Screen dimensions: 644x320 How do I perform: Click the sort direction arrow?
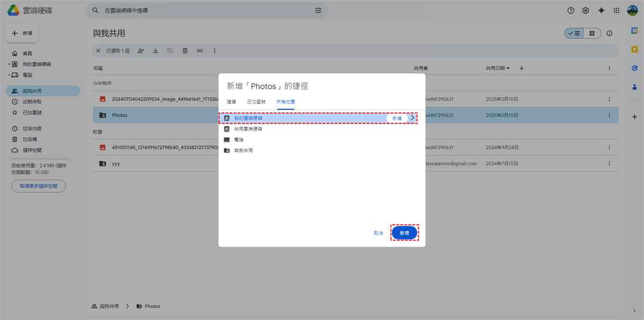click(521, 68)
